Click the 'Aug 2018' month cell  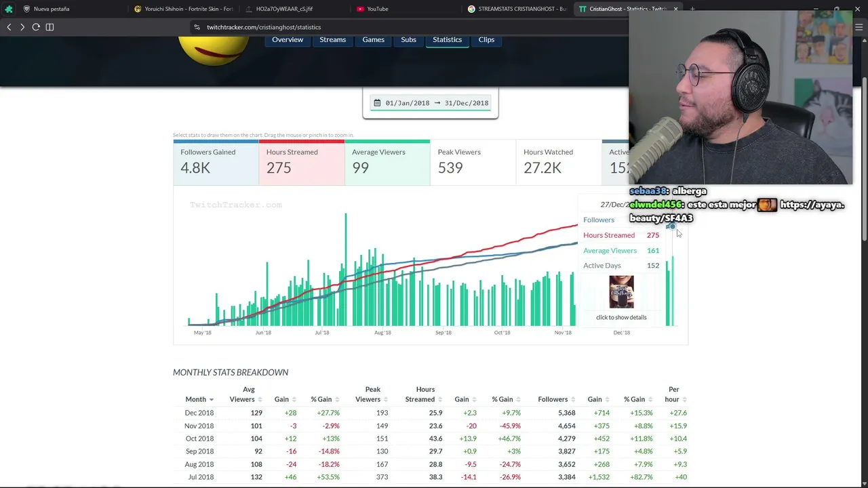(199, 464)
